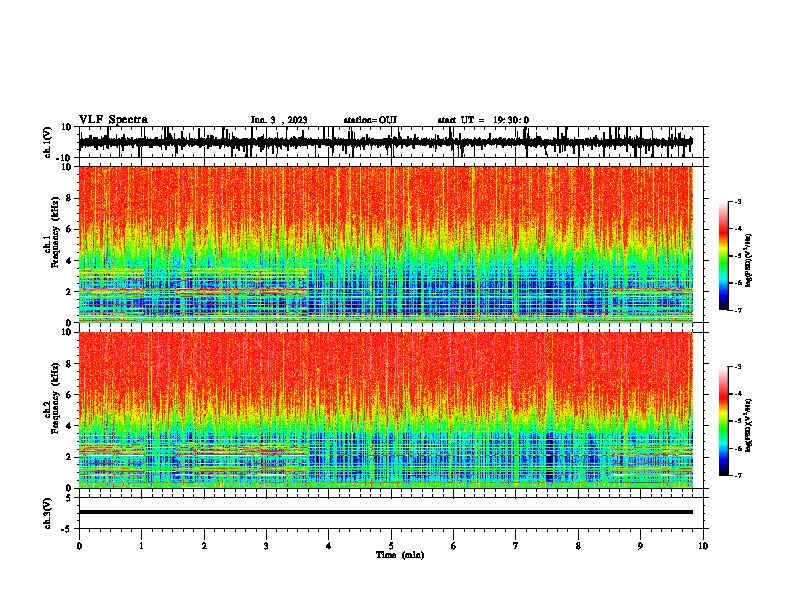Click the time-axis tick label "10"
The height and width of the screenshot is (612, 792).
(x=703, y=546)
